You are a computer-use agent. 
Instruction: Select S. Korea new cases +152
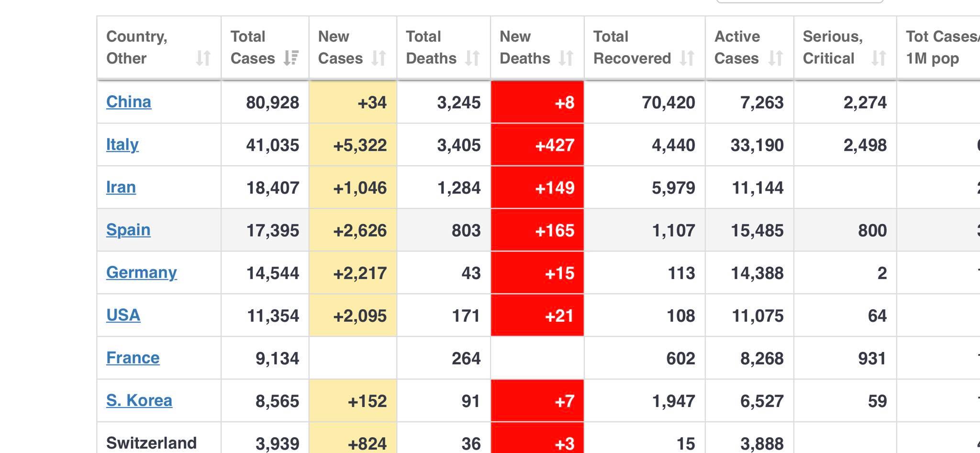tap(367, 401)
